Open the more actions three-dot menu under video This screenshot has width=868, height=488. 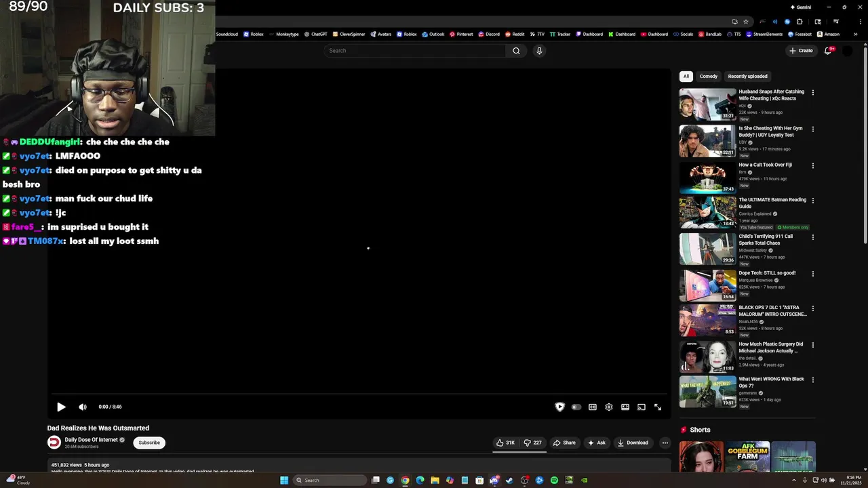(x=665, y=443)
